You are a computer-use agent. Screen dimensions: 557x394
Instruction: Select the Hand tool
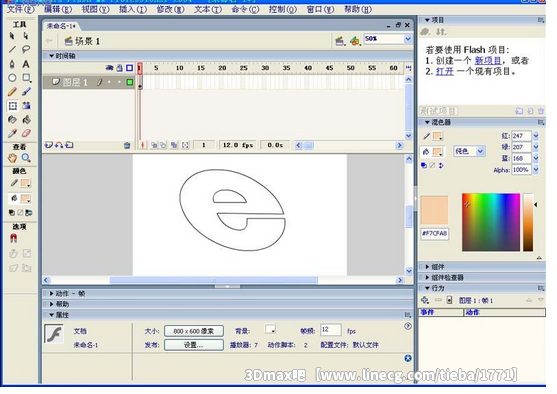pyautogui.click(x=12, y=157)
